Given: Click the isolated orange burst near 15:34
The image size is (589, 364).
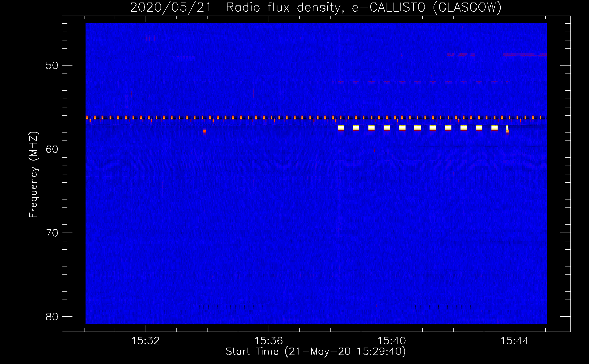Looking at the screenshot, I should click(x=204, y=131).
